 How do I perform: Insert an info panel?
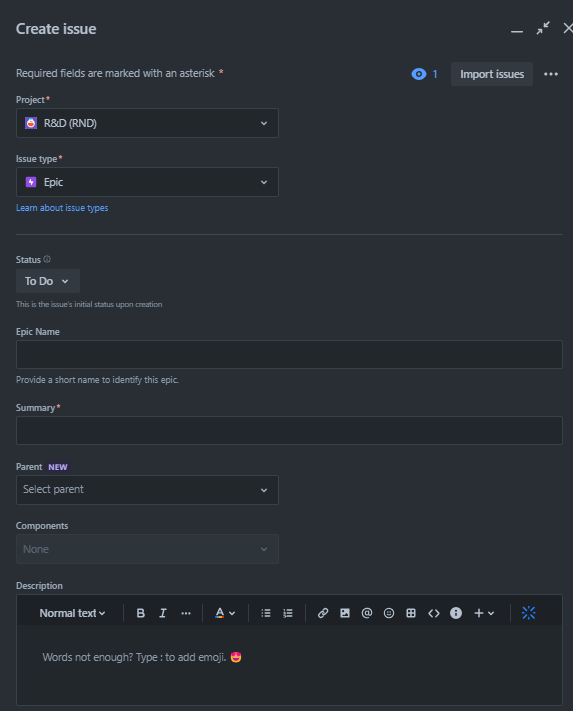(456, 613)
